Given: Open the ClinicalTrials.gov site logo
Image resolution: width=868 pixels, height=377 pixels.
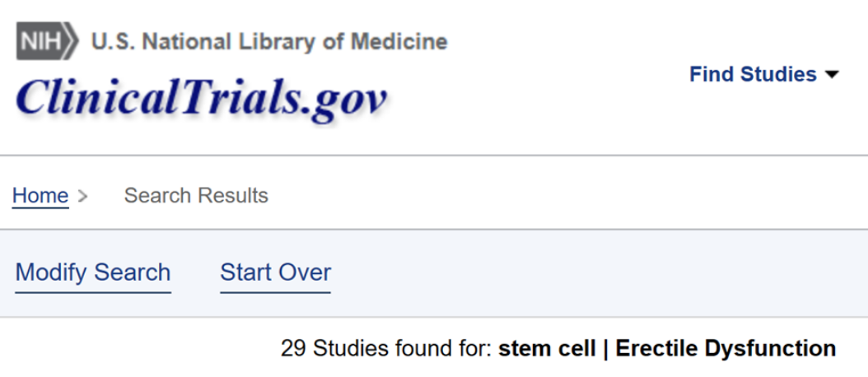Looking at the screenshot, I should click(200, 97).
